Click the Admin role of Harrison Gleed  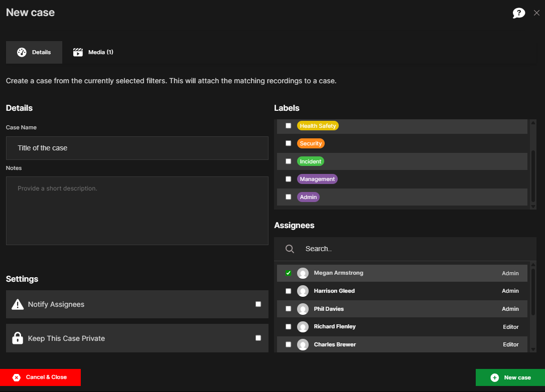coord(510,291)
